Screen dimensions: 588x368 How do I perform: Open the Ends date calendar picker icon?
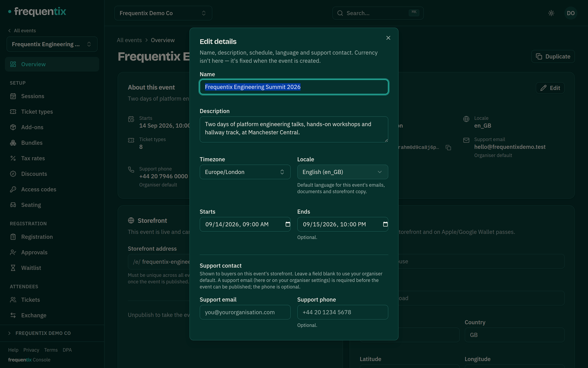[x=385, y=224]
